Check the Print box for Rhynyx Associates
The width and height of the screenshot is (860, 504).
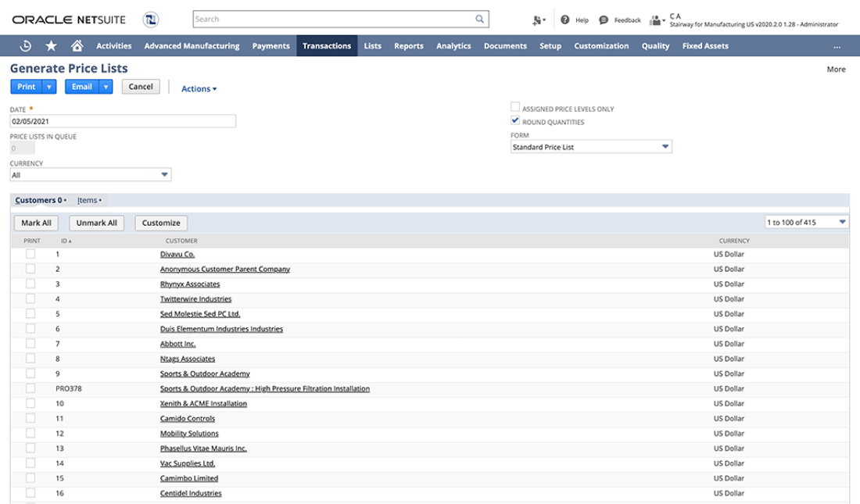tap(30, 284)
